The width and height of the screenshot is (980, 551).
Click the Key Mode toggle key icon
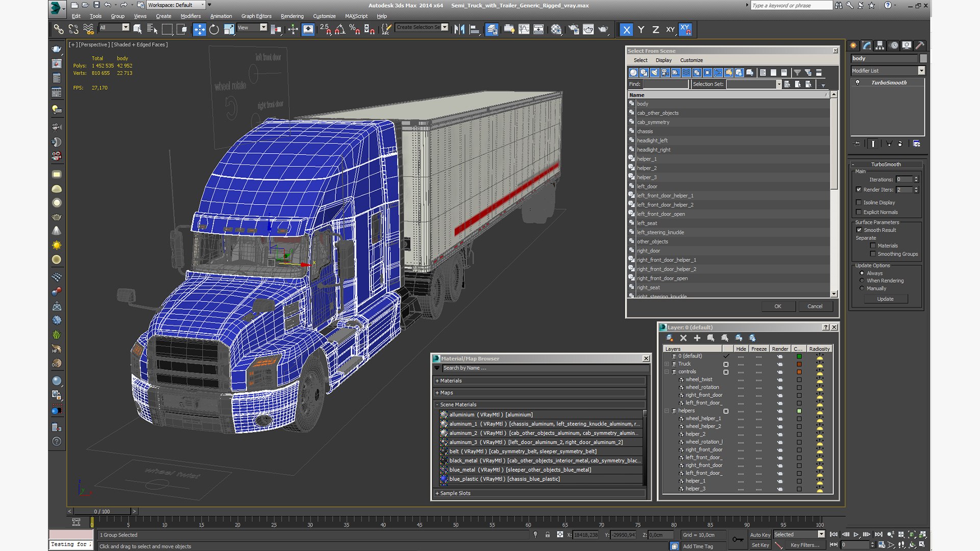738,539
